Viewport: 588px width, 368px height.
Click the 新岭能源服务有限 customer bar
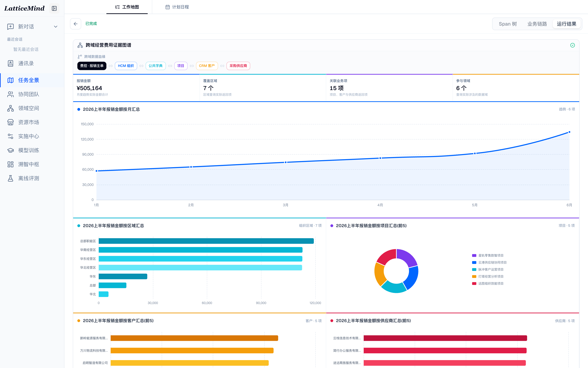(194, 338)
